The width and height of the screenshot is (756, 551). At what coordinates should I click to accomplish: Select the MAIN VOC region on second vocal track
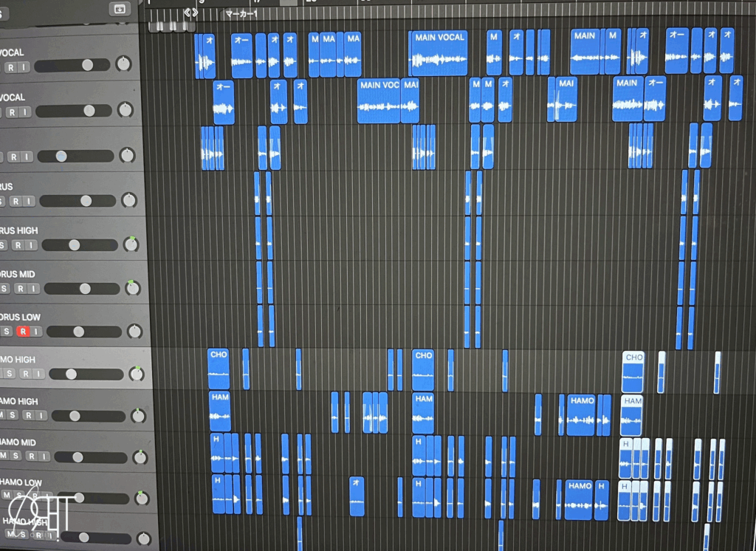click(379, 100)
